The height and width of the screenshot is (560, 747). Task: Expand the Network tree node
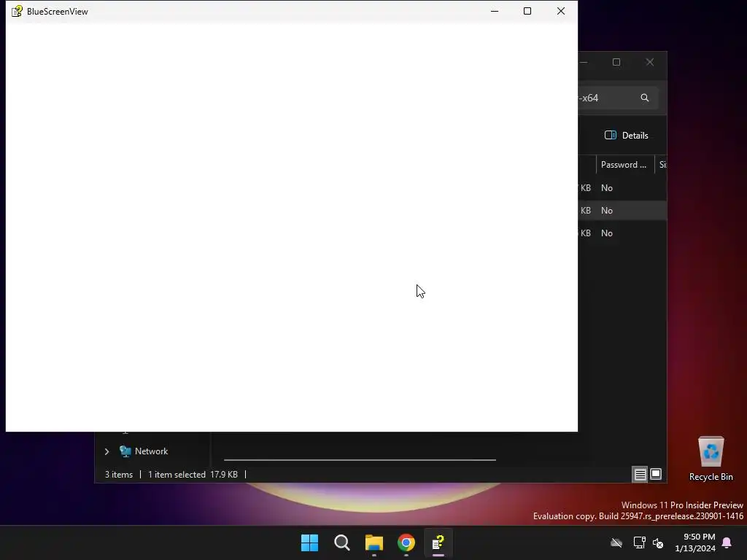[107, 451]
